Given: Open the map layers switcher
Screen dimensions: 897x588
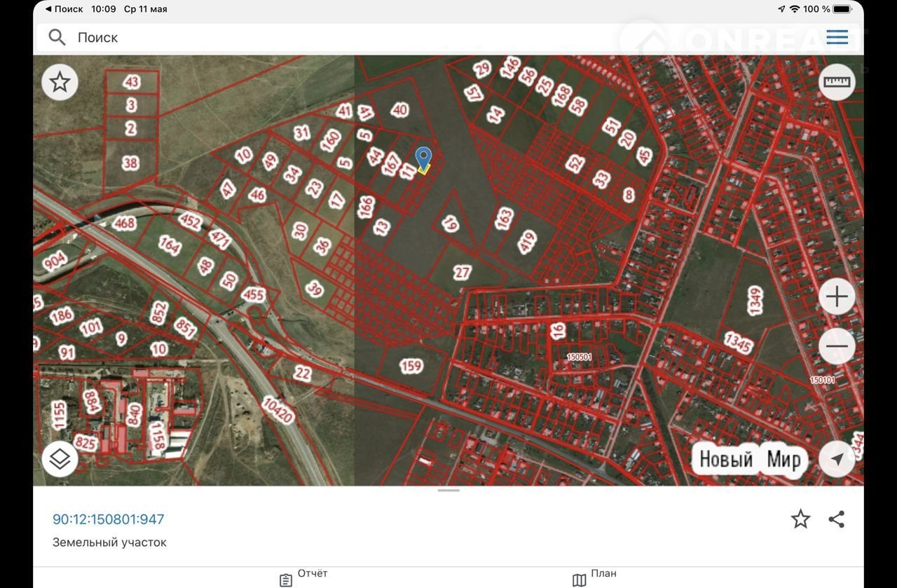Looking at the screenshot, I should [60, 459].
